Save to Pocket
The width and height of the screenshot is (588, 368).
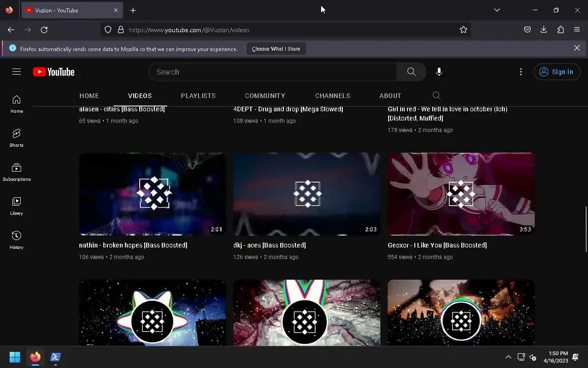pos(527,30)
